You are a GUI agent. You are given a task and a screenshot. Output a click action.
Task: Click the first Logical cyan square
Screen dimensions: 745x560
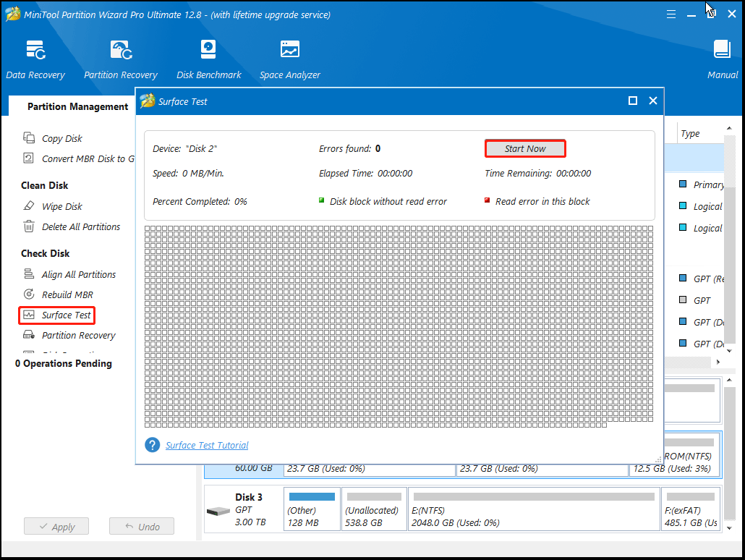pyautogui.click(x=683, y=206)
